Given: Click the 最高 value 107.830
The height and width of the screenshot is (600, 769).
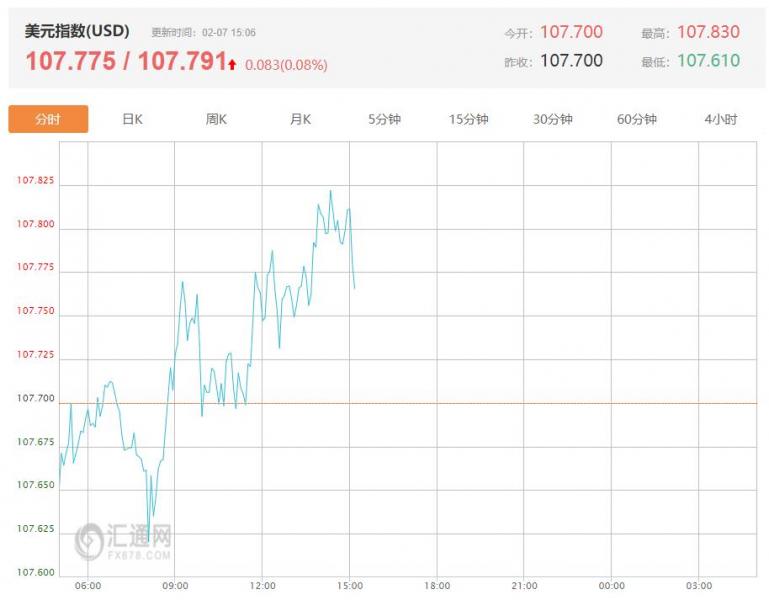Looking at the screenshot, I should point(708,32).
